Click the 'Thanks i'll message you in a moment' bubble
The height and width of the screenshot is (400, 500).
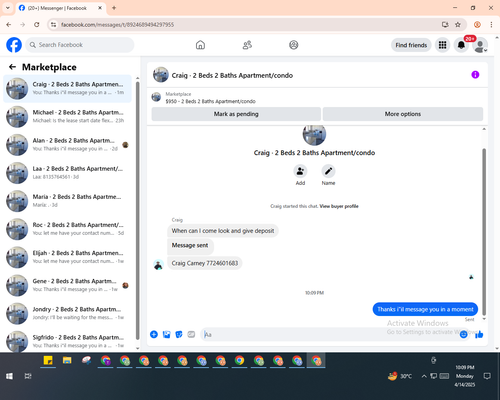425,309
